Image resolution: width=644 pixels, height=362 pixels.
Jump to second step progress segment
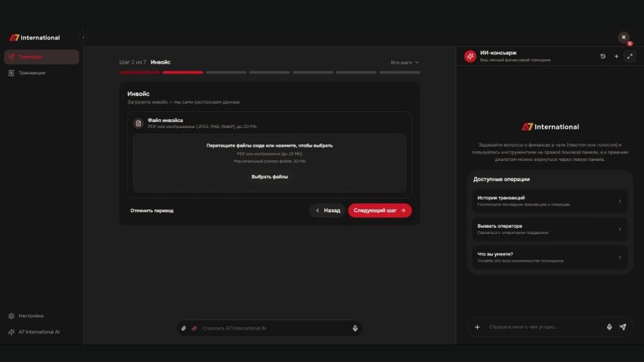pos(182,72)
